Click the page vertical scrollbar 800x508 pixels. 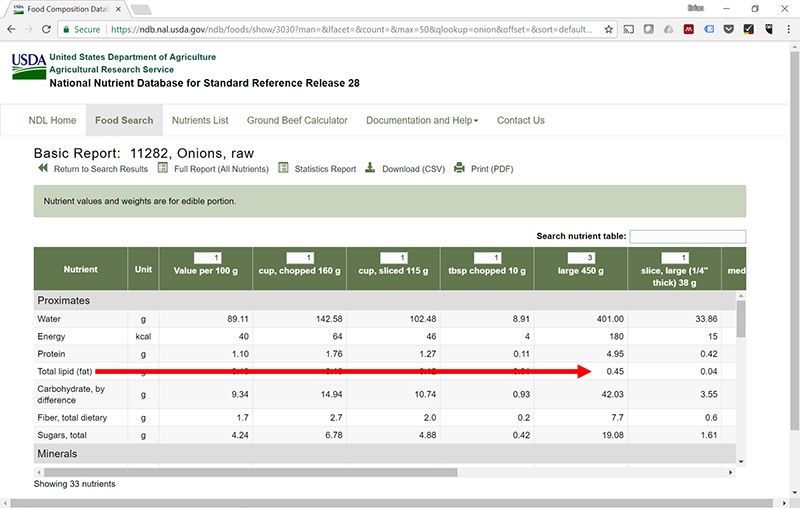pyautogui.click(x=794, y=240)
